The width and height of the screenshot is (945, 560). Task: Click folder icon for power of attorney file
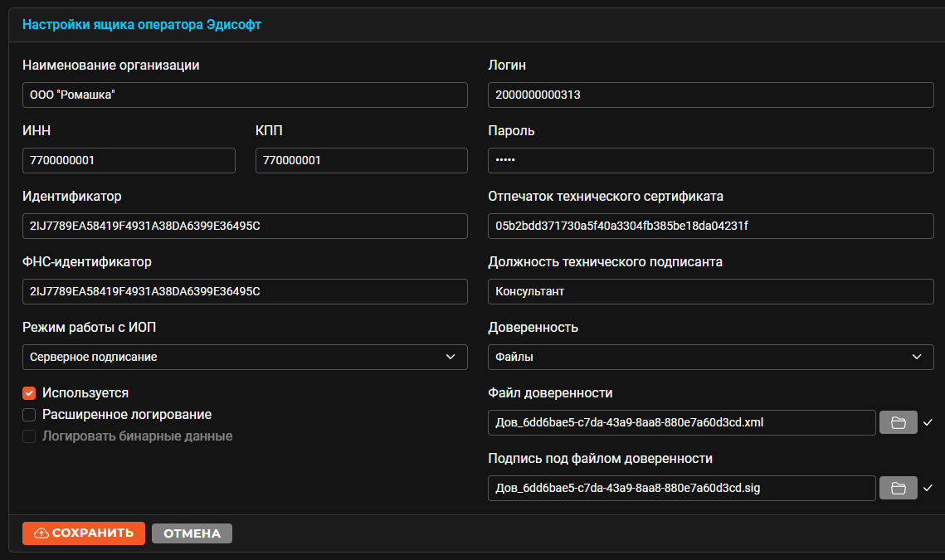[898, 422]
